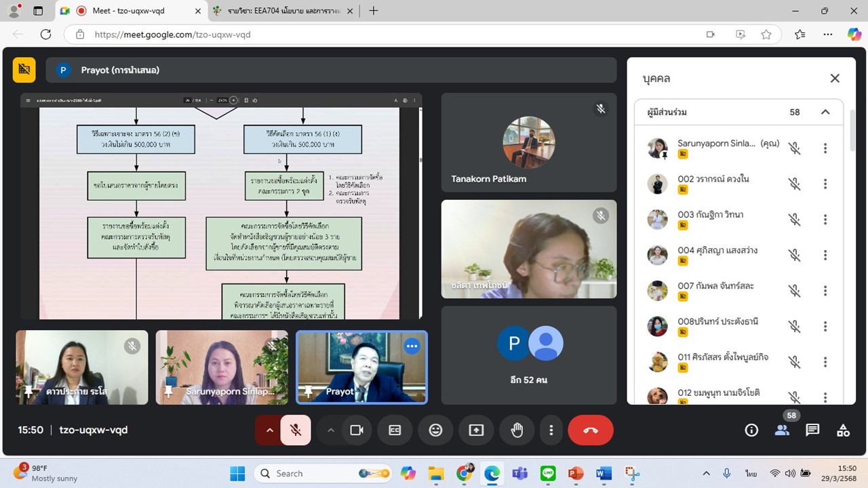Open tab actions menu in Edge

[38, 11]
